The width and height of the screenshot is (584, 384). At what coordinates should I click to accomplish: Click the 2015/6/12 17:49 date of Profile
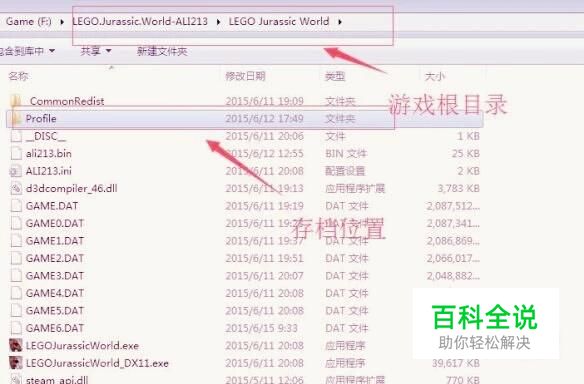coord(264,118)
